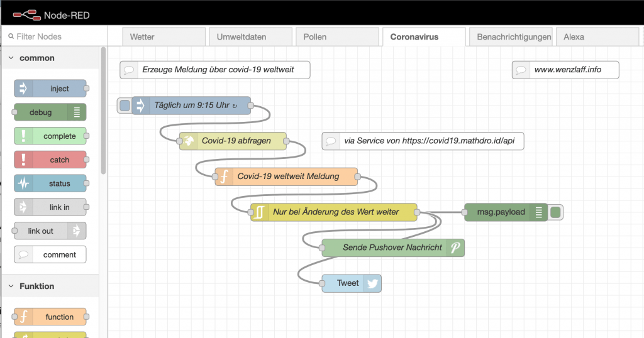
Task: Click the Pushover icon on Sende Pushover Nachricht
Action: click(x=455, y=248)
